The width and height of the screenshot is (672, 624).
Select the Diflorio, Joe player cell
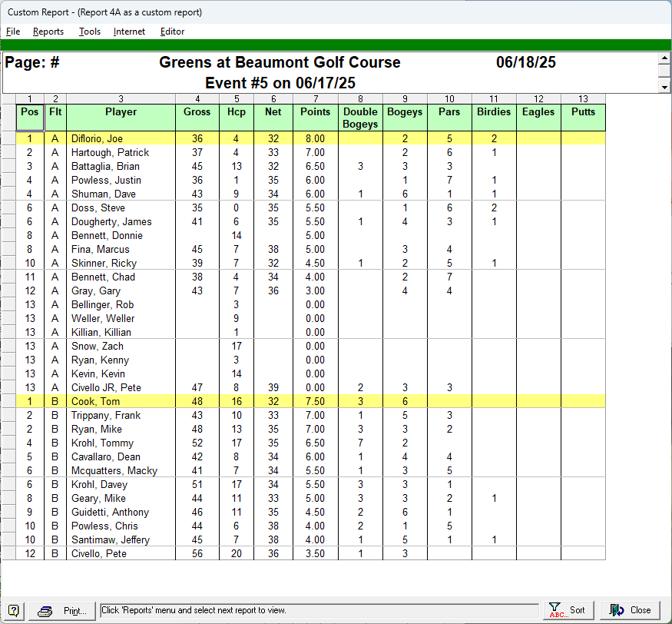click(121, 139)
